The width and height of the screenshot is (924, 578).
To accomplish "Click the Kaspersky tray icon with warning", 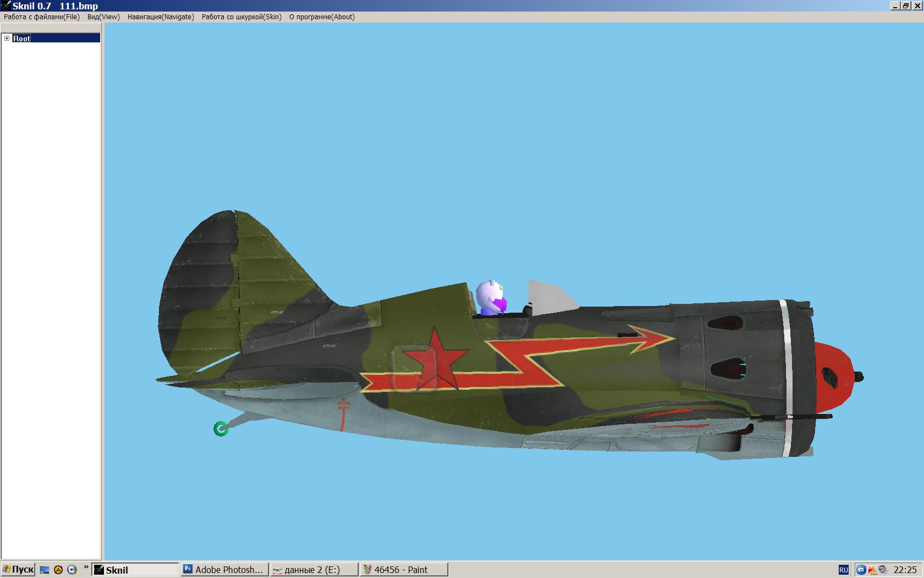I will click(872, 570).
